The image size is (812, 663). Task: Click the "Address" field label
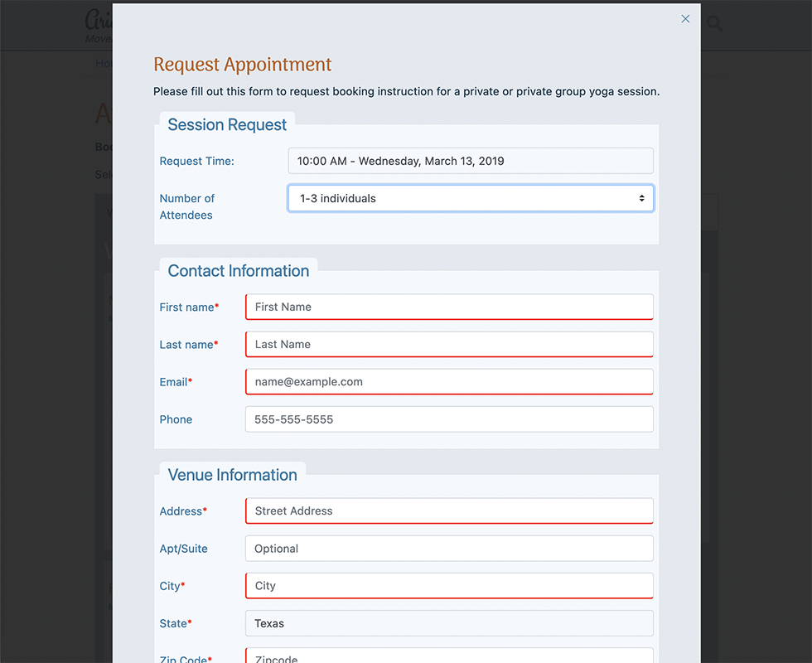[181, 511]
